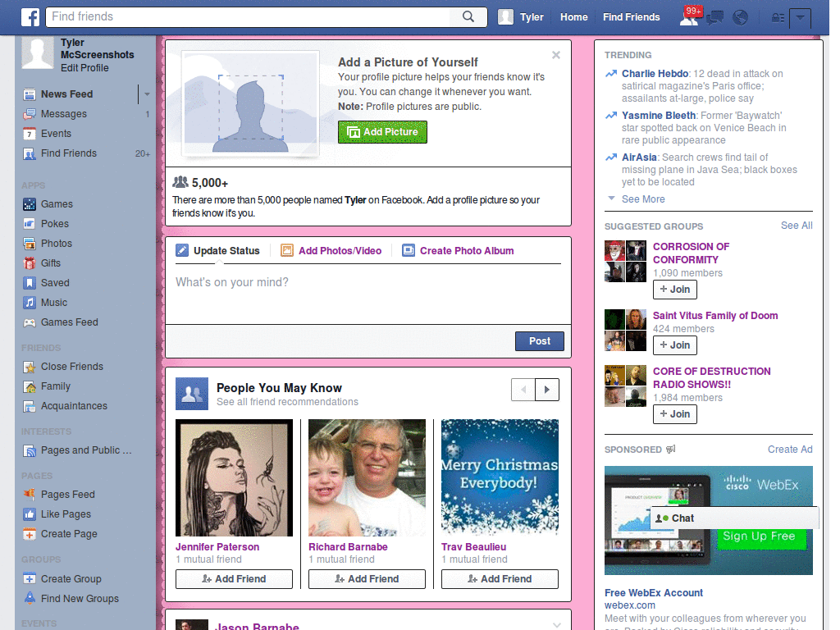The height and width of the screenshot is (630, 840).
Task: Open privacy shortcuts lock icon
Action: (x=778, y=18)
